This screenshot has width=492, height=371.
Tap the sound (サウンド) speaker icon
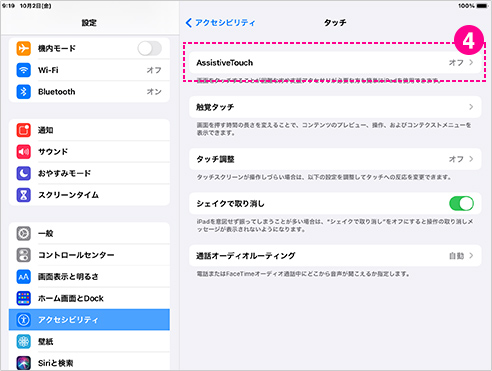point(24,152)
